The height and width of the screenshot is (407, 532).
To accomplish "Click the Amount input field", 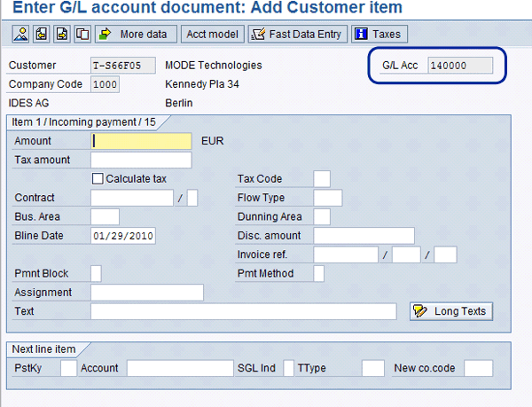I will point(141,141).
